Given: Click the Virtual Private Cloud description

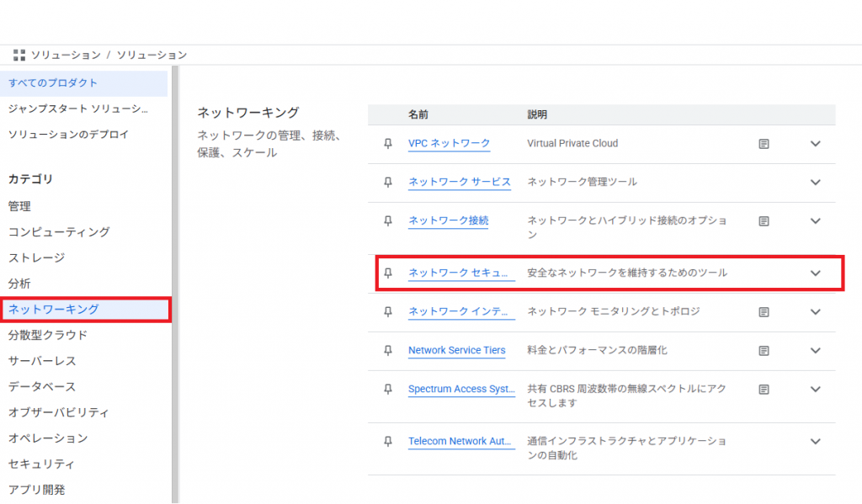Looking at the screenshot, I should 572,143.
